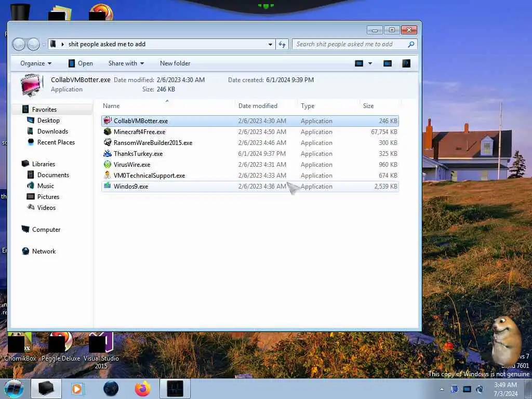Screen dimensions: 532x399
Task: Click the Forward navigation button
Action: pos(34,44)
